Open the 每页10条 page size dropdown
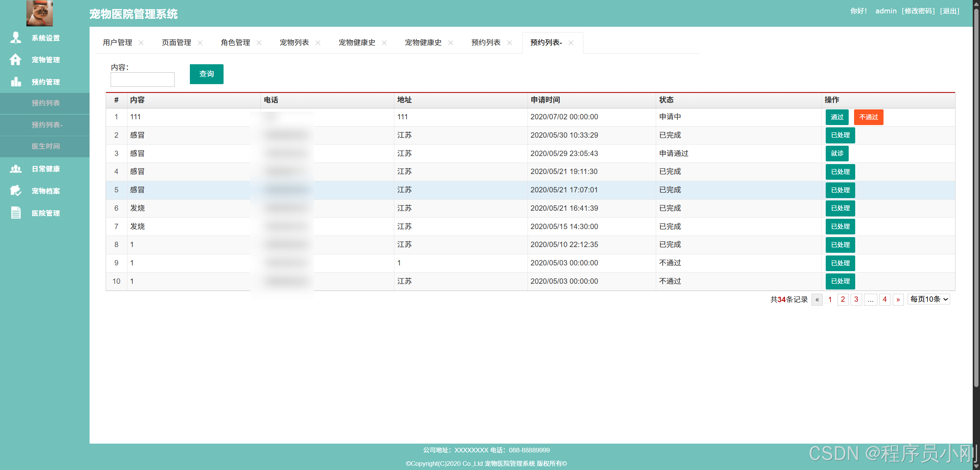The width and height of the screenshot is (980, 470). 929,299
